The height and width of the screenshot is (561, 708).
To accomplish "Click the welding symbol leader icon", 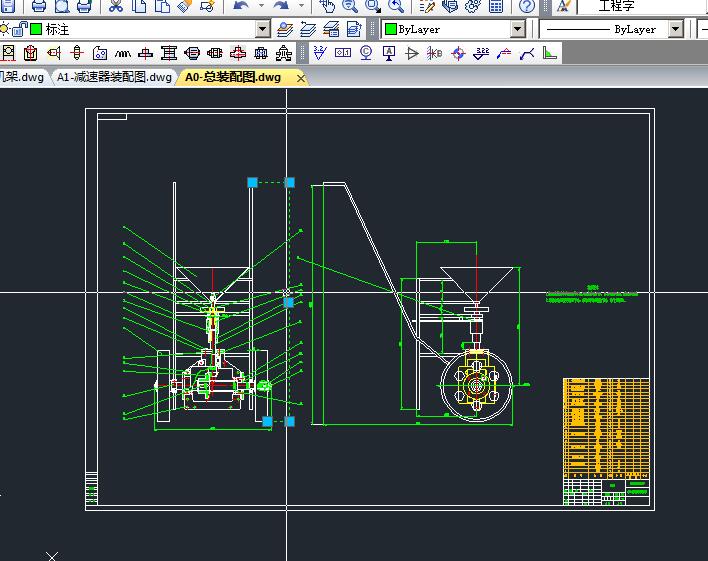I will pyautogui.click(x=504, y=53).
